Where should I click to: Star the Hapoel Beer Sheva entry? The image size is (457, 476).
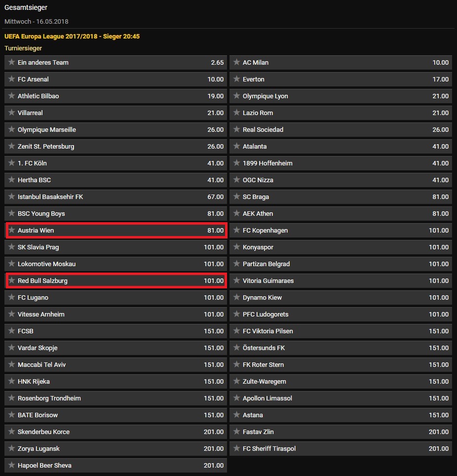(11, 465)
